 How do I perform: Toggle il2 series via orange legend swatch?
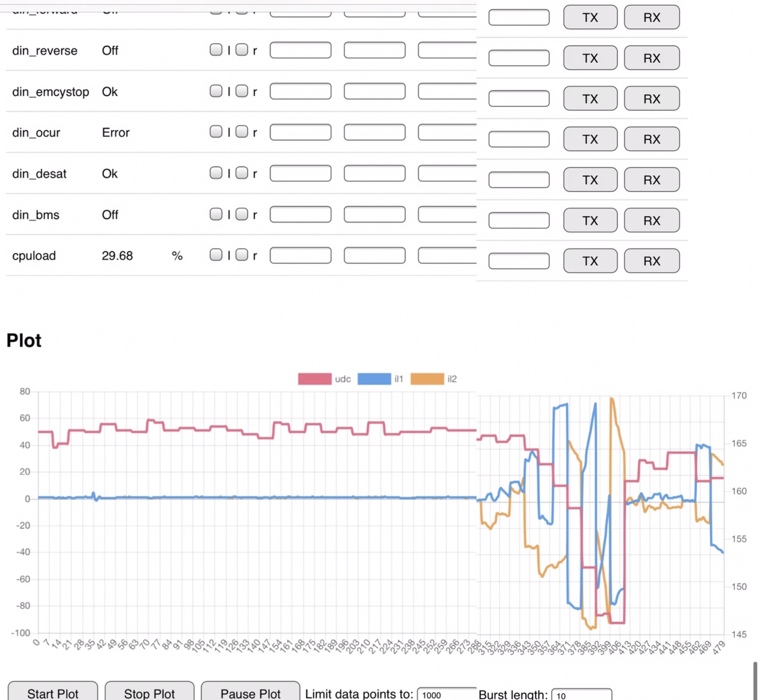pos(427,379)
